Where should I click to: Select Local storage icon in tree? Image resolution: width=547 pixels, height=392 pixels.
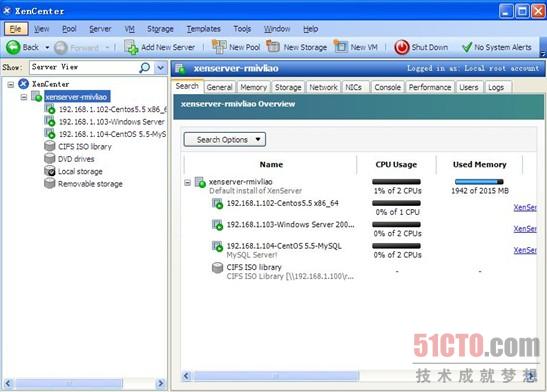(50, 171)
